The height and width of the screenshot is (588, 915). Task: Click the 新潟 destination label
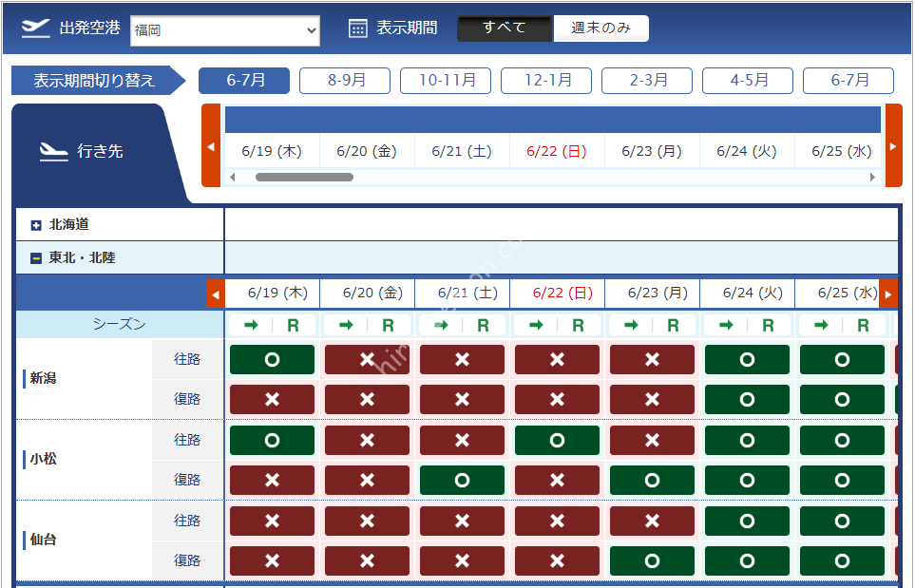pos(43,378)
